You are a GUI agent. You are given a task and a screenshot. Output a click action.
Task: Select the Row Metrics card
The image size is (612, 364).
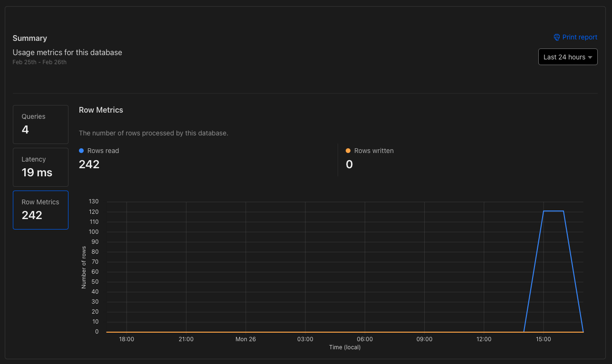point(40,210)
